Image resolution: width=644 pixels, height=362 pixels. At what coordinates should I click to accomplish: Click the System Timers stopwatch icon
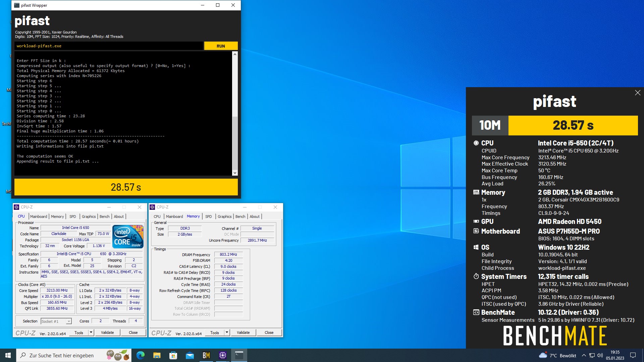(x=476, y=277)
